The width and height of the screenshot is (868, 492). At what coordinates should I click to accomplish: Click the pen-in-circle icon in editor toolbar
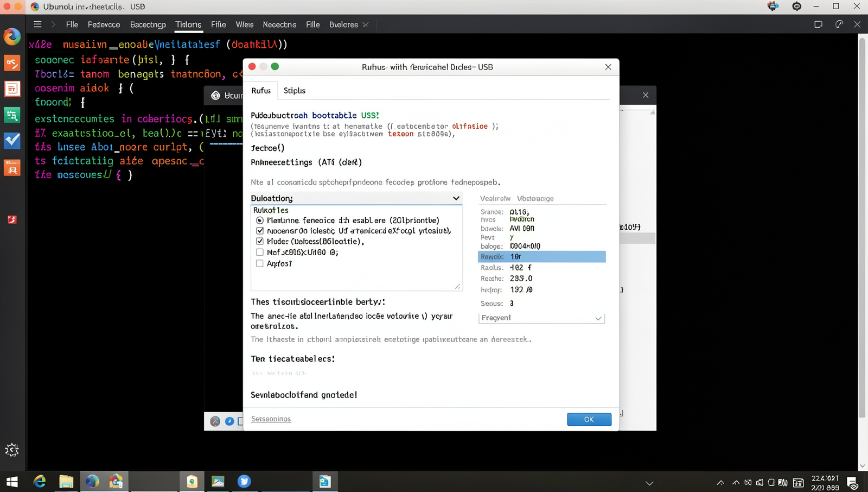click(839, 24)
